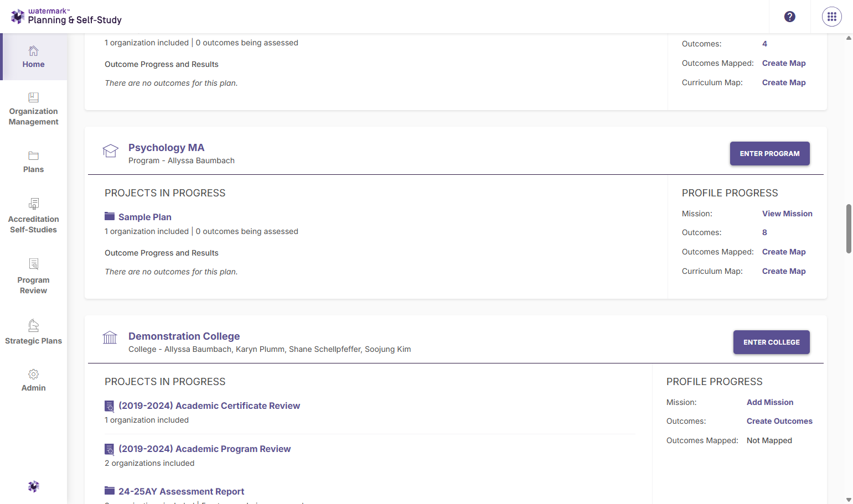Open Organization Management menu label
The width and height of the screenshot is (853, 504).
(x=34, y=117)
